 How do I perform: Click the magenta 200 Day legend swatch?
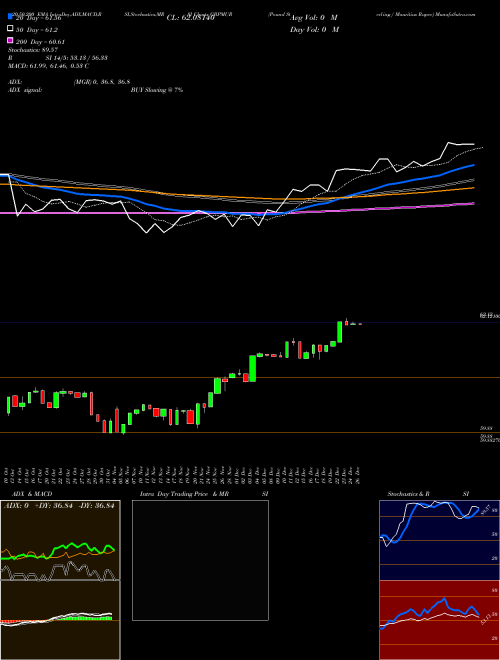(x=10, y=40)
